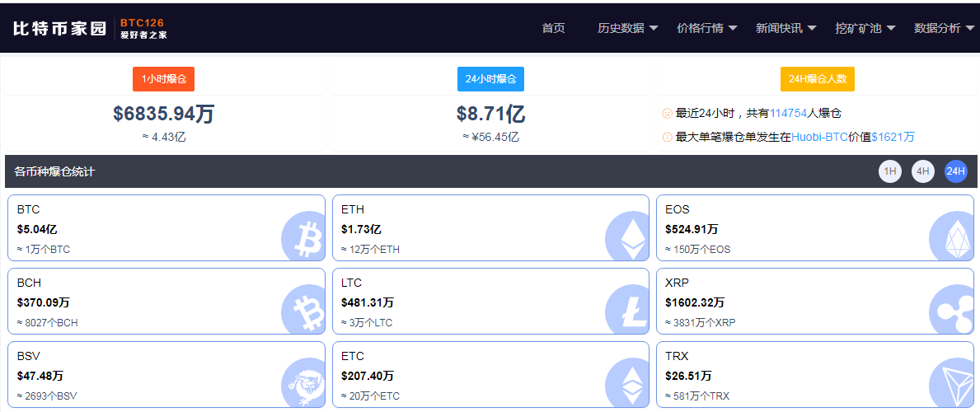980x412 pixels.
Task: Click the 1小时爆仓 orange button
Action: tap(164, 79)
